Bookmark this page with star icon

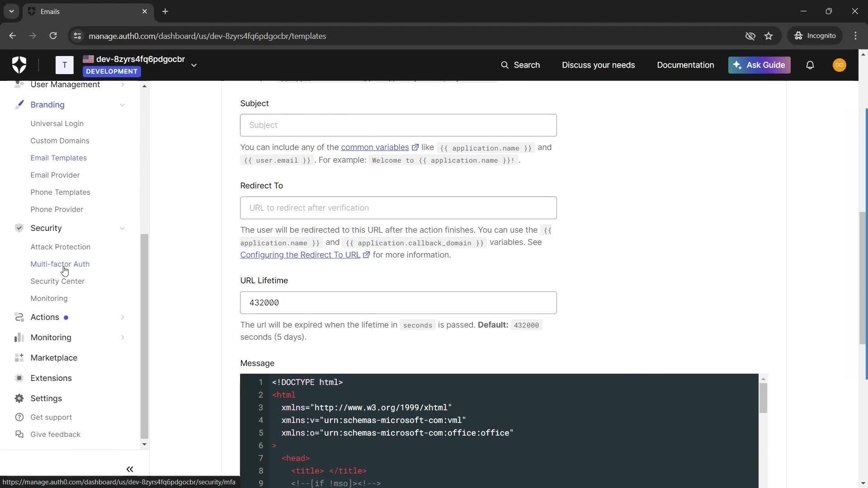click(x=769, y=36)
